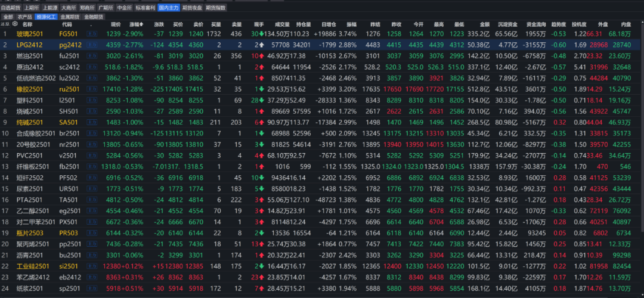The image size is (644, 298).
Task: Select the 农产品 category filter
Action: click(24, 17)
